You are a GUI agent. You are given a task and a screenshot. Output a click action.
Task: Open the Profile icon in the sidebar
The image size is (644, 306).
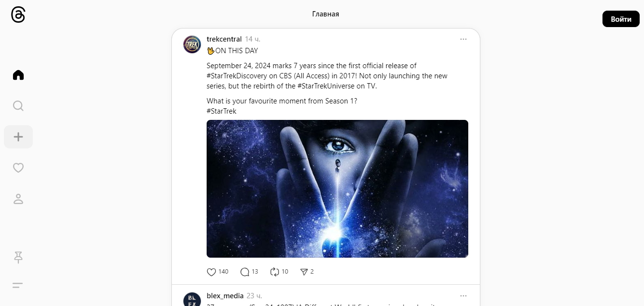coord(18,199)
